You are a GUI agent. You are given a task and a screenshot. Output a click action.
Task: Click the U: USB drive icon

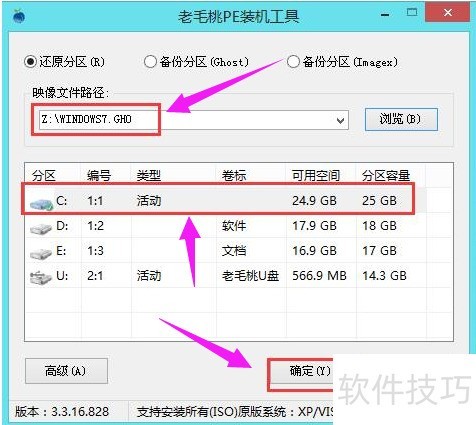point(41,278)
